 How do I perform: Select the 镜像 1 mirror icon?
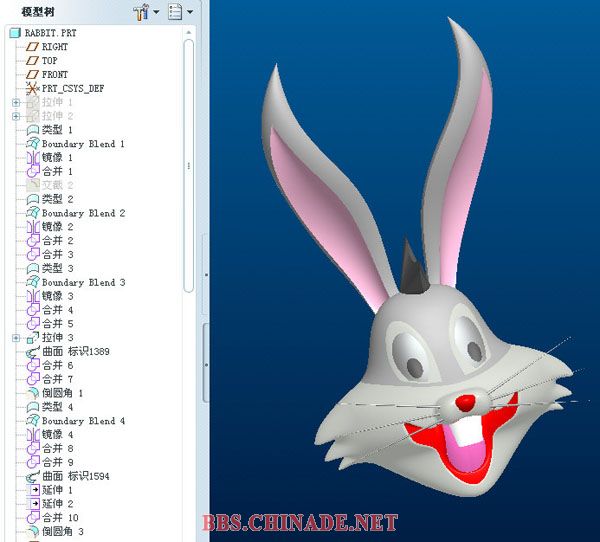click(33, 157)
